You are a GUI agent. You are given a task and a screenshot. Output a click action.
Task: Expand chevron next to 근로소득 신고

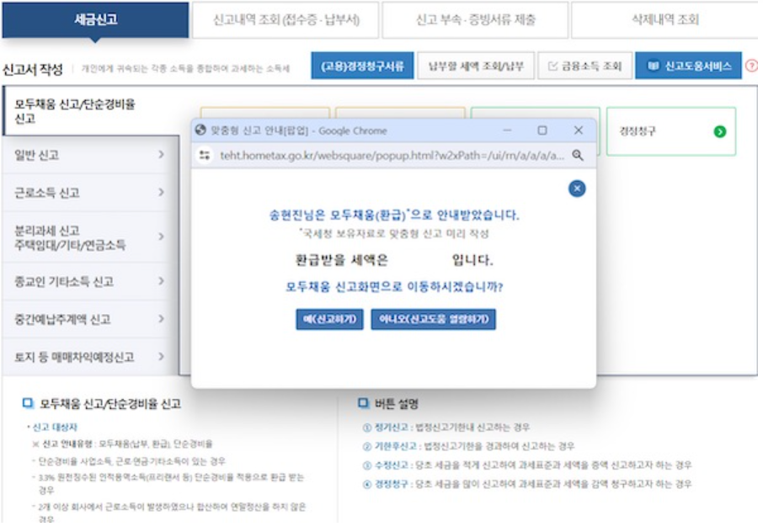tap(161, 192)
